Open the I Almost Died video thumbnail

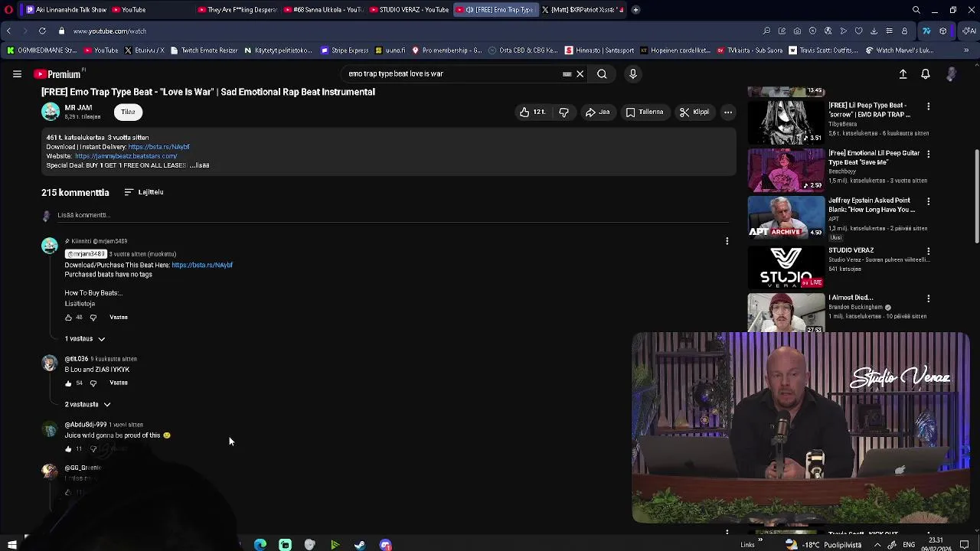tap(786, 314)
